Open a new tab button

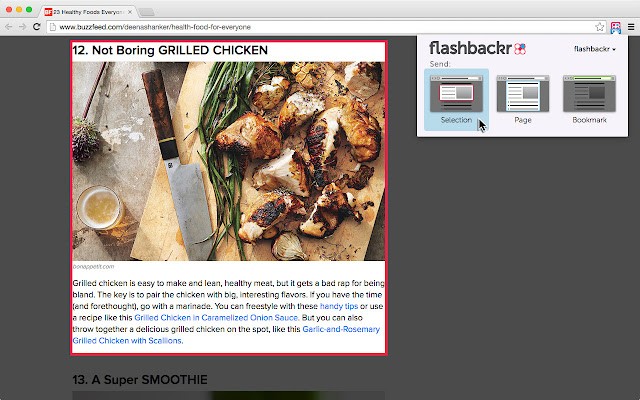pyautogui.click(x=147, y=12)
